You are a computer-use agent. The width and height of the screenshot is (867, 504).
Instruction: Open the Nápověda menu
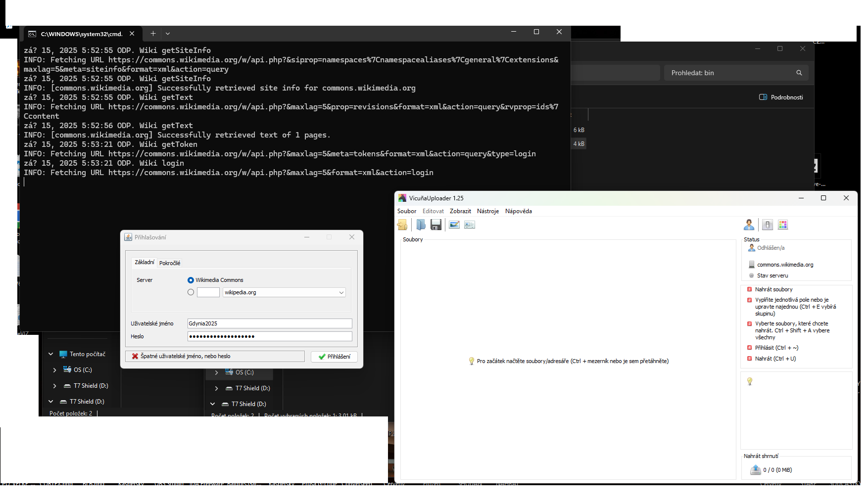coord(519,211)
